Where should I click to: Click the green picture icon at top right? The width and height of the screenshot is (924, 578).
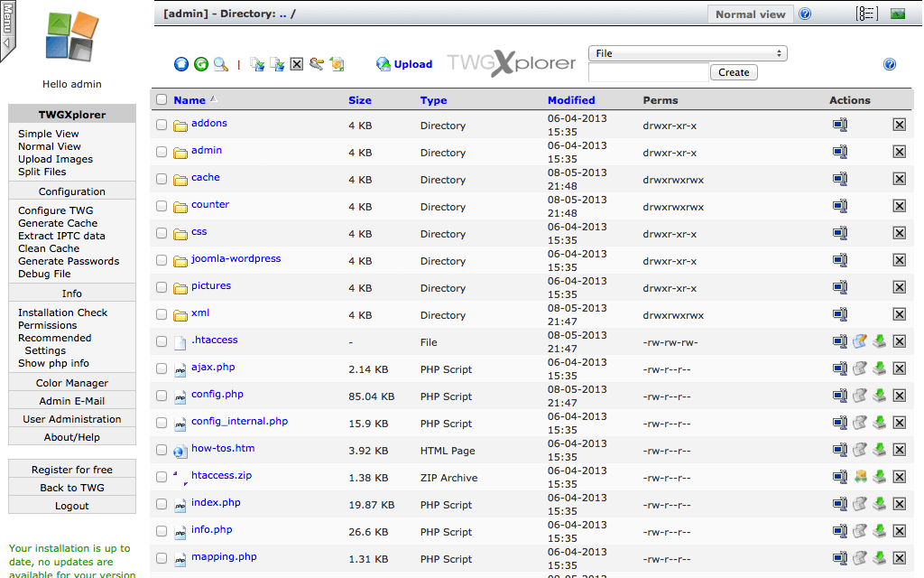pos(897,14)
